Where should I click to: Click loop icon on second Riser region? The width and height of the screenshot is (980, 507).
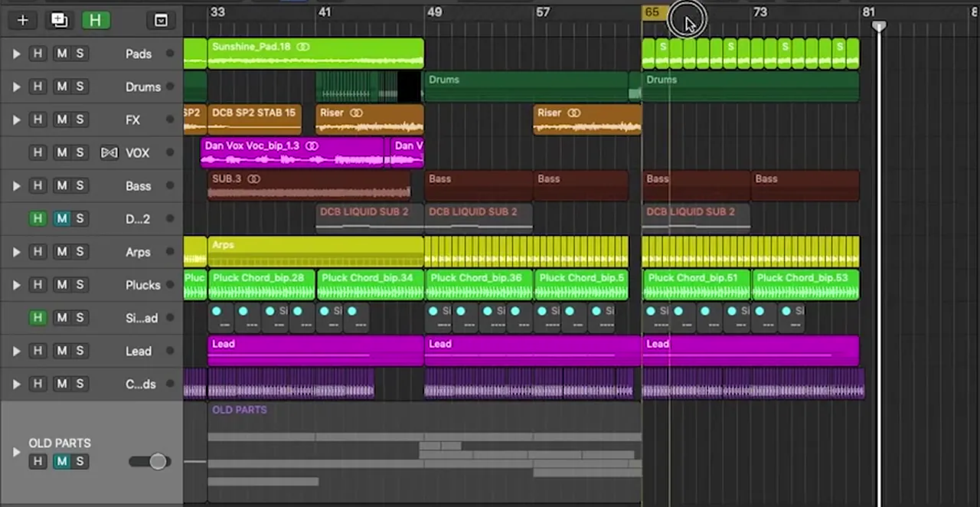click(x=573, y=113)
